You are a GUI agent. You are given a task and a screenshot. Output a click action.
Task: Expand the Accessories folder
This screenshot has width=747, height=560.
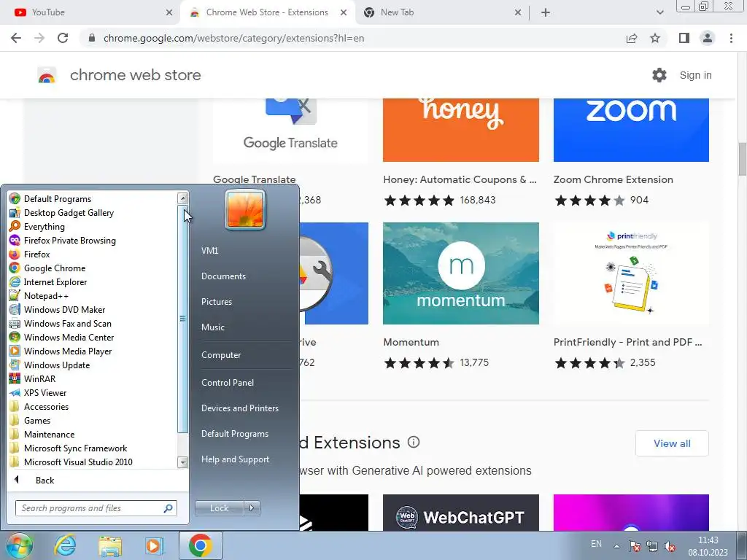click(x=39, y=406)
